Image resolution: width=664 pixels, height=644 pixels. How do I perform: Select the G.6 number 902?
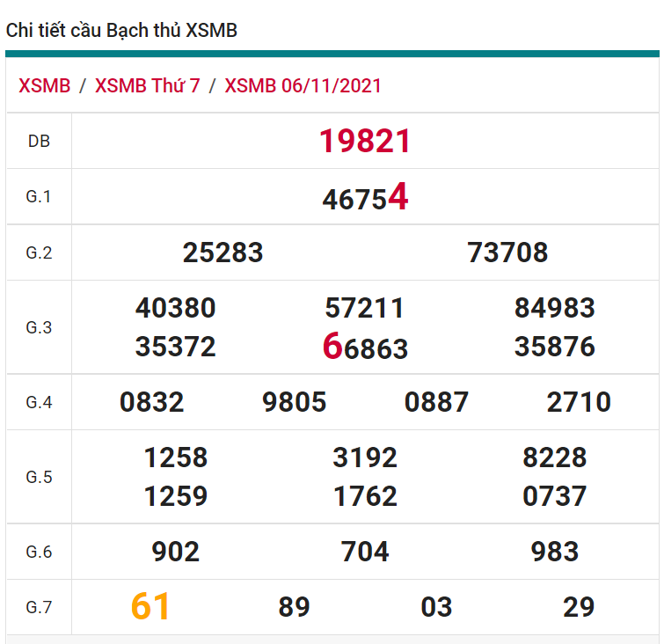point(176,552)
